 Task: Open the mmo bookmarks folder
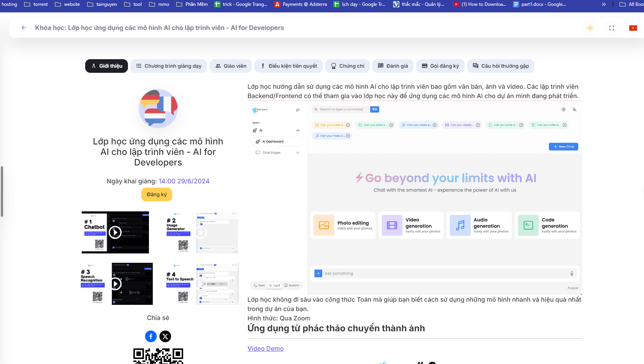pyautogui.click(x=159, y=4)
